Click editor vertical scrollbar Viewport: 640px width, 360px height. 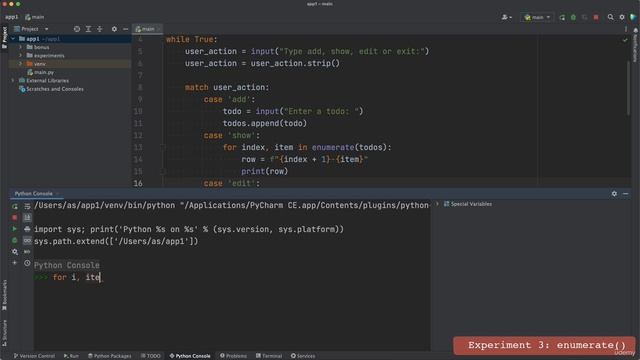[629, 88]
